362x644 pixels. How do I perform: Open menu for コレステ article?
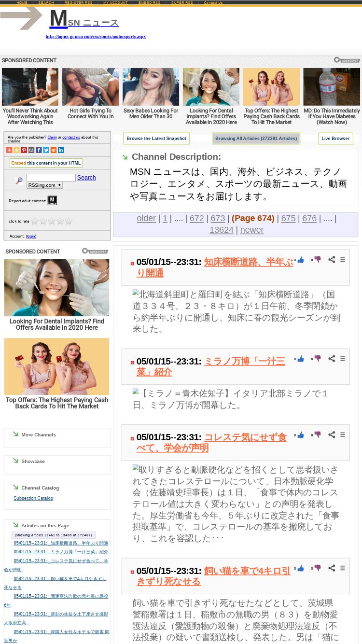click(343, 435)
